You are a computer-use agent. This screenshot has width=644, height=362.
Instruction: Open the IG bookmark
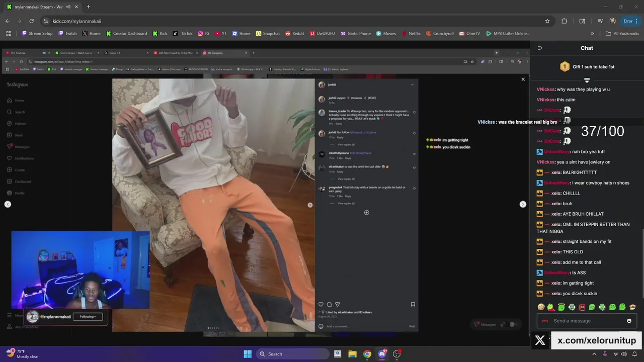[203, 34]
